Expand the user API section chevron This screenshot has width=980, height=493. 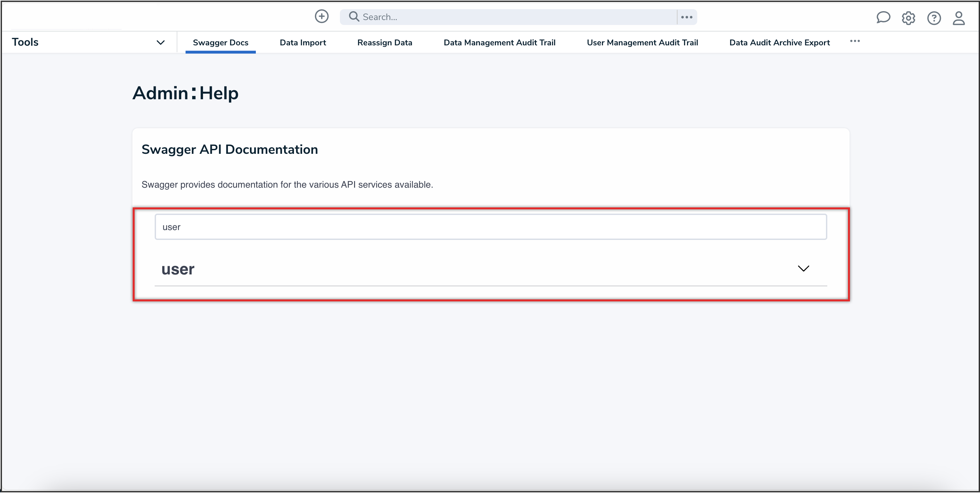(x=804, y=269)
